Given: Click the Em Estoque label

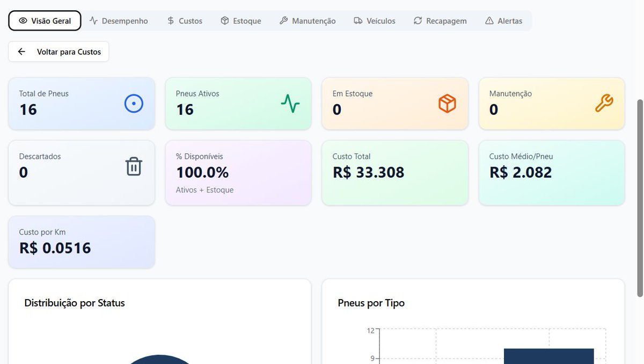Looking at the screenshot, I should point(353,93).
